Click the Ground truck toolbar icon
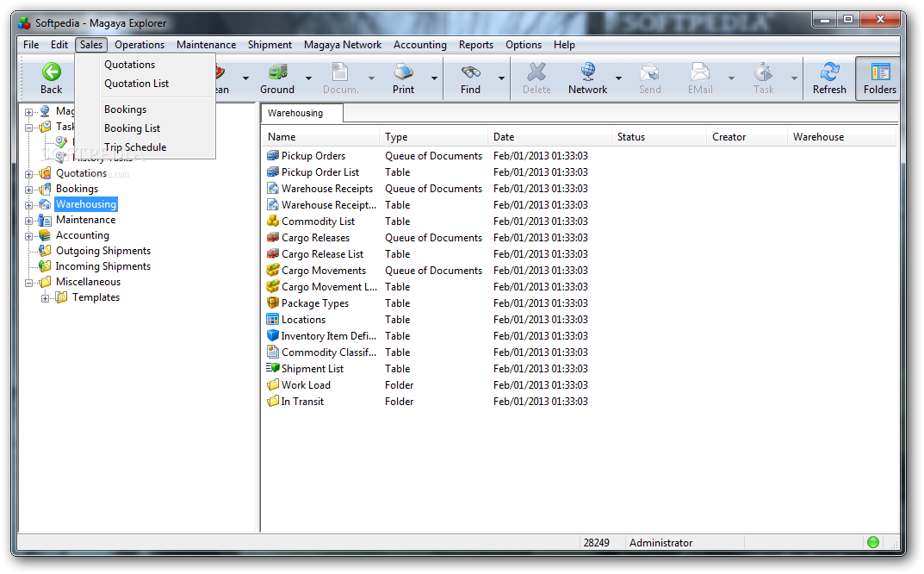Viewport: 924px width, 574px height. [x=277, y=72]
